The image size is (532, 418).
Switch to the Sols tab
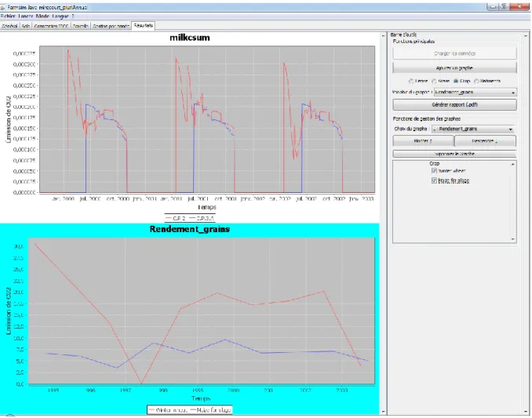pyautogui.click(x=26, y=26)
